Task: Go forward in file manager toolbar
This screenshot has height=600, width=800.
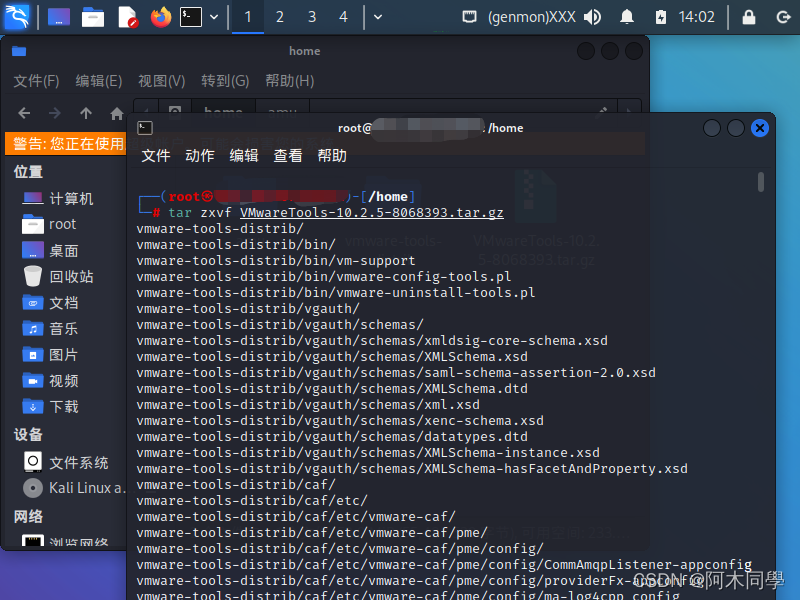Action: (55, 113)
